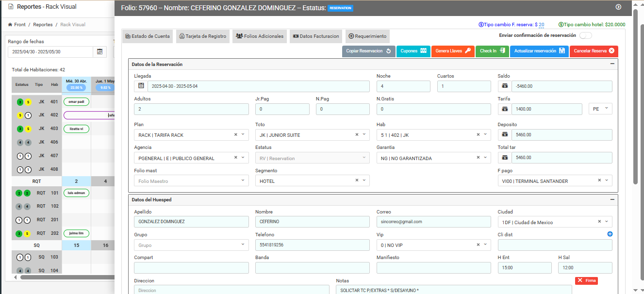Clear the Agencia selection x icon
644x294 pixels.
236,158
